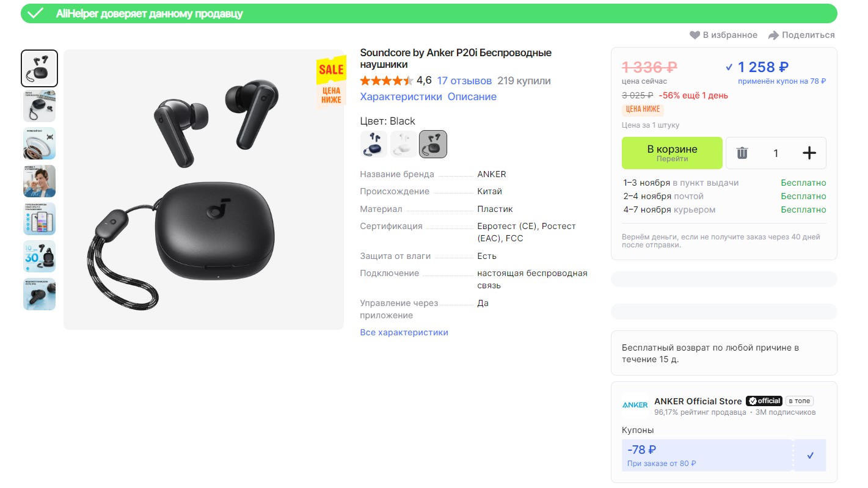This screenshot has width=868, height=488.
Task: Click the trash icon to remove item
Action: click(742, 153)
